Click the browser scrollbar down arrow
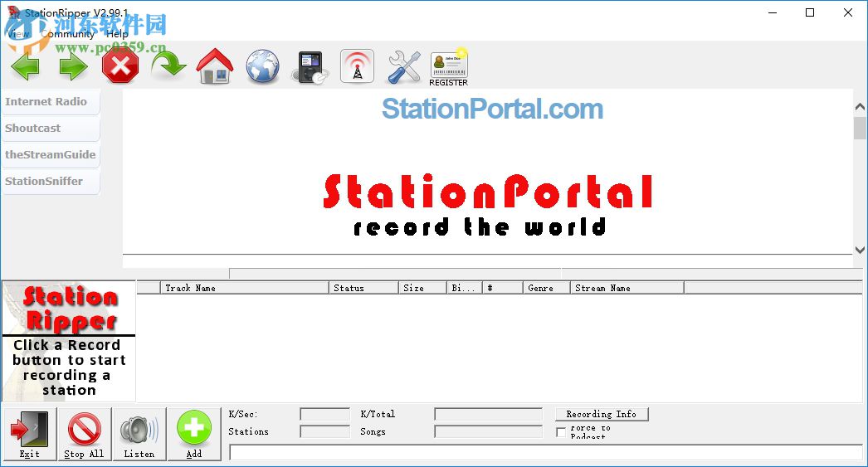Viewport: 868px width, 467px height. [x=860, y=250]
